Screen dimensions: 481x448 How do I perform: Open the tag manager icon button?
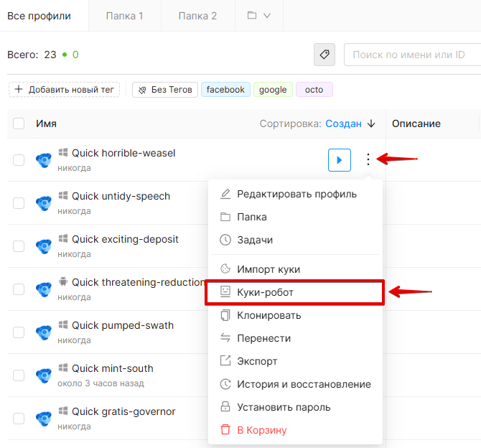[324, 55]
